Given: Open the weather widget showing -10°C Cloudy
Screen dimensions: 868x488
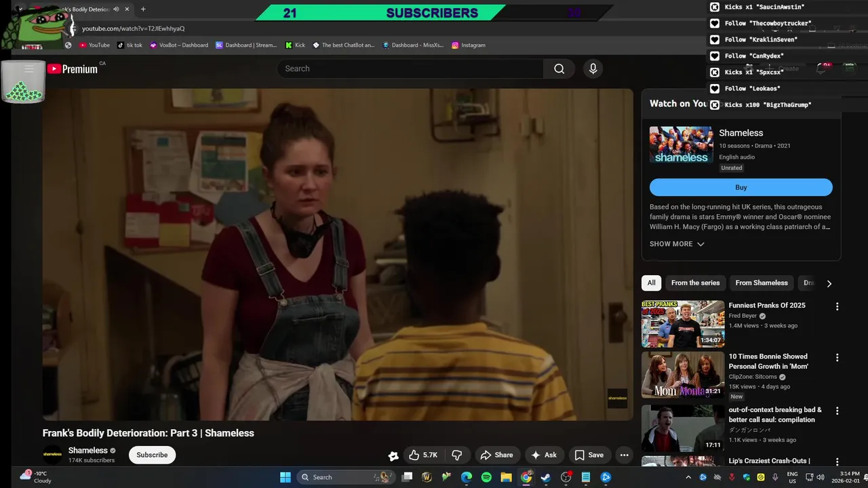Looking at the screenshot, I should pos(35,477).
